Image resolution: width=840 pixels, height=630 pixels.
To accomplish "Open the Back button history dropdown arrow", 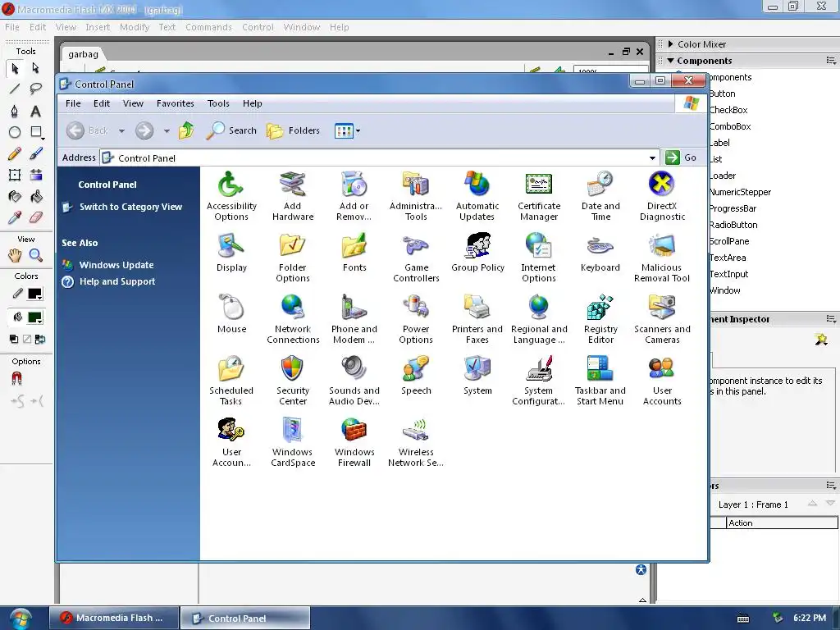I will tap(121, 130).
